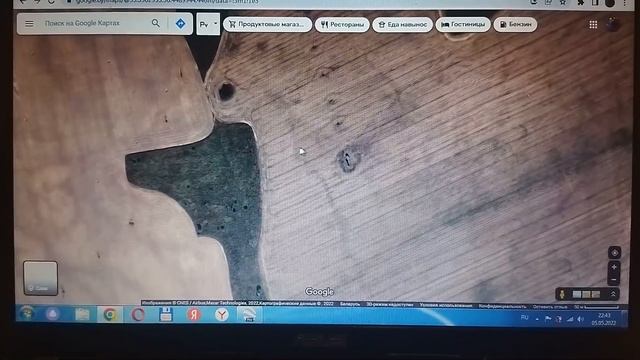
Task: Select the Гостиницы category chip
Action: pos(463,24)
